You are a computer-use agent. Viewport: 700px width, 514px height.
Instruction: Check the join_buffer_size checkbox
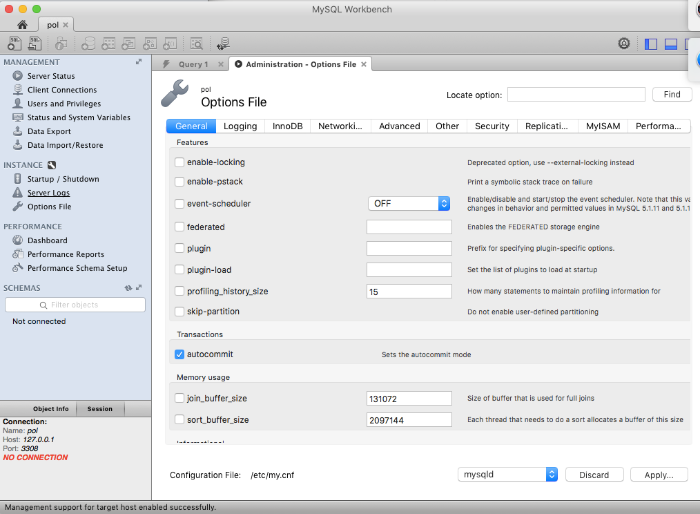pyautogui.click(x=179, y=398)
